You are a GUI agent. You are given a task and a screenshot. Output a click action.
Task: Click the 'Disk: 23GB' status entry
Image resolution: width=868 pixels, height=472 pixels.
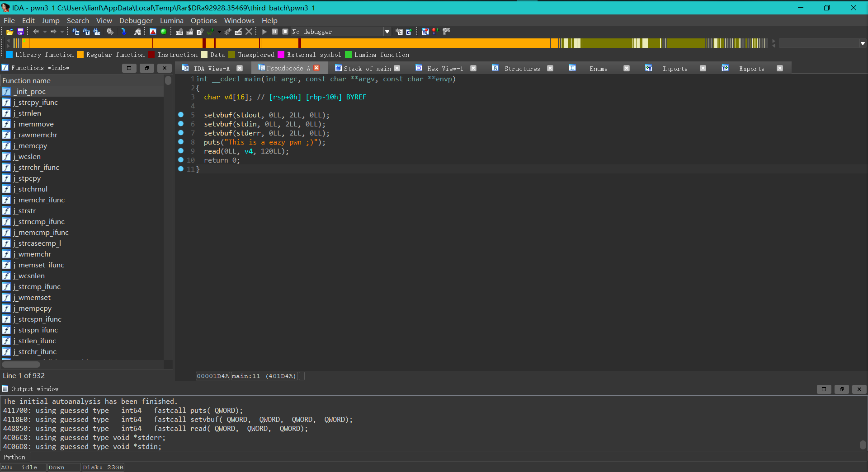pyautogui.click(x=103, y=467)
